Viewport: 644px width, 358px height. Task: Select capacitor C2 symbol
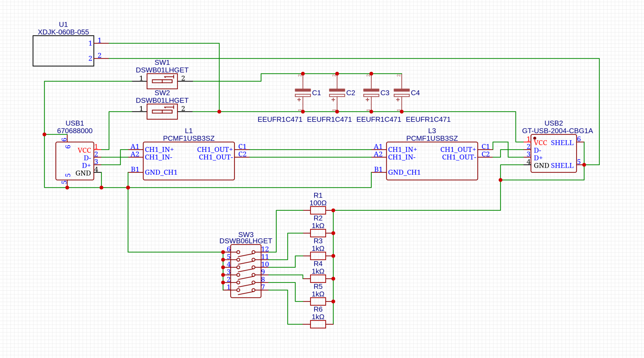(x=337, y=93)
